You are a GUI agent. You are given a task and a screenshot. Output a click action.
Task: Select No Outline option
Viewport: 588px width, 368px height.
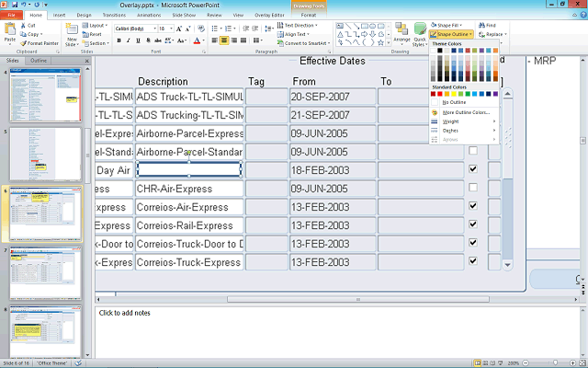452,102
